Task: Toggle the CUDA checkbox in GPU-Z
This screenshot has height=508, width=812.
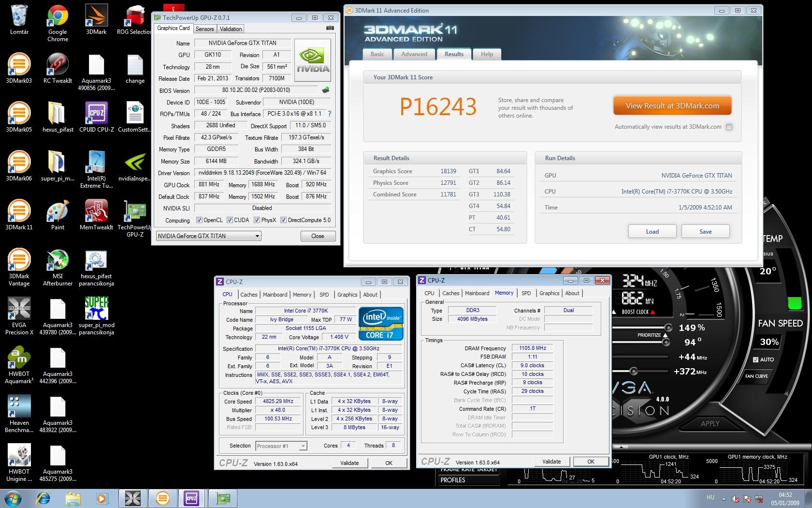Action: click(x=230, y=220)
